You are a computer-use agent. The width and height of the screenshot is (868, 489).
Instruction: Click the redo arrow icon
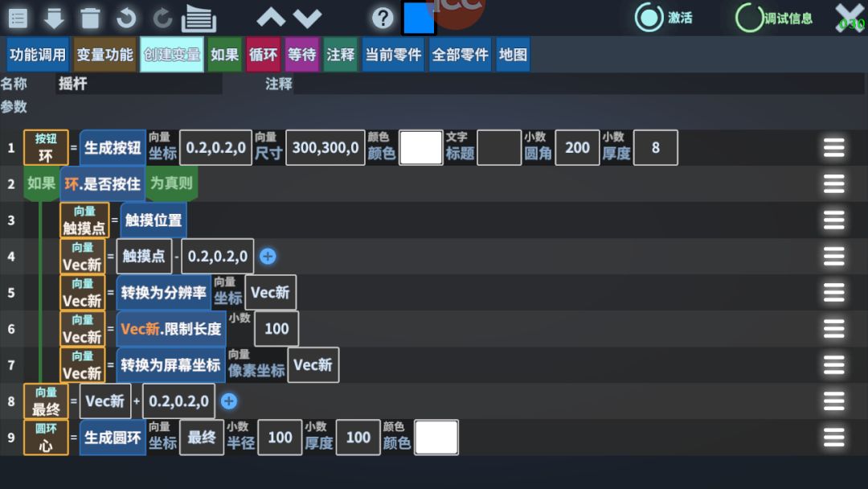(x=162, y=18)
